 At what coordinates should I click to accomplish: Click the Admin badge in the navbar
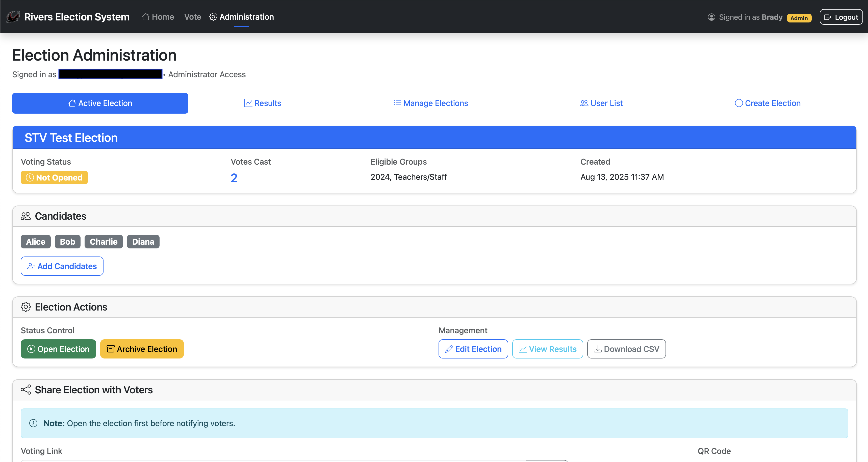coord(799,18)
